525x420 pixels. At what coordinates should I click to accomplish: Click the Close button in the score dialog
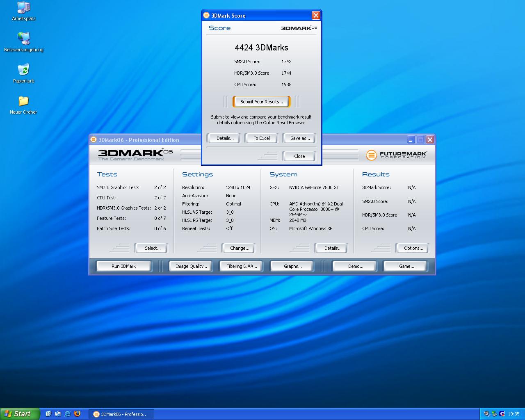[299, 156]
